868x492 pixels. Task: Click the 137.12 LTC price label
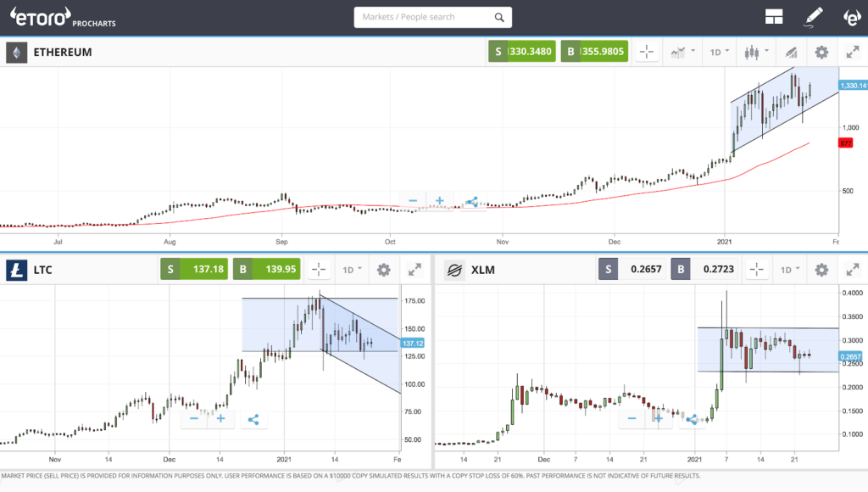[x=413, y=344]
